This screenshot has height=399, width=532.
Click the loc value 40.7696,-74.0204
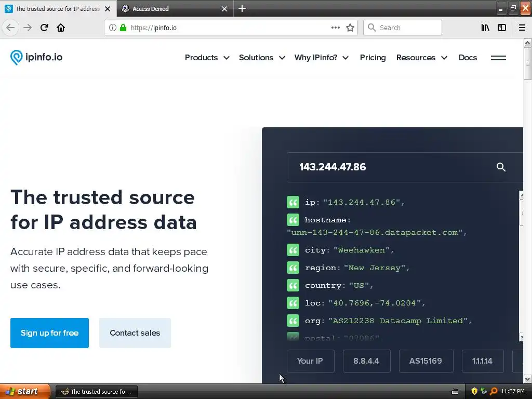[x=375, y=303]
